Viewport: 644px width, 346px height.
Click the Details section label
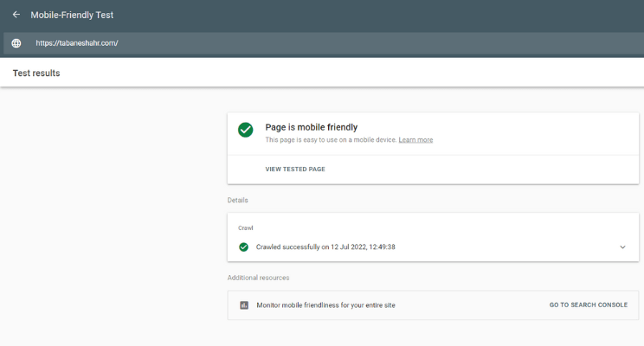pyautogui.click(x=237, y=201)
